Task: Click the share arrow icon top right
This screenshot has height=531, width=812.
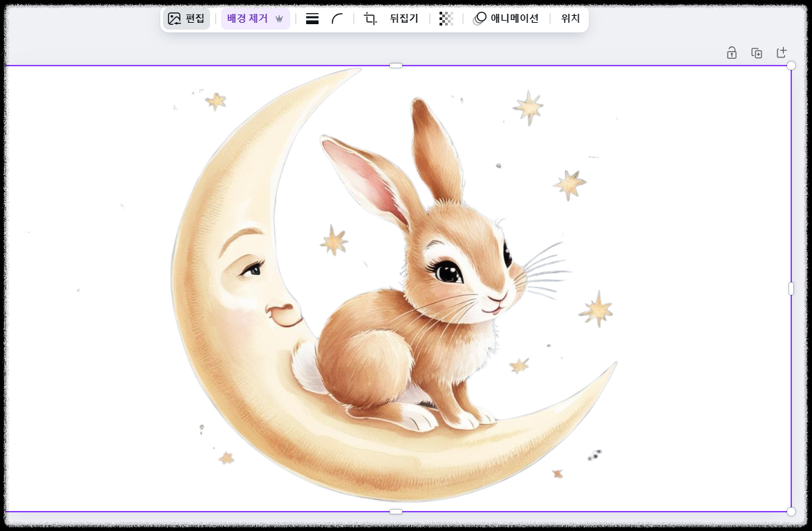Action: click(782, 52)
